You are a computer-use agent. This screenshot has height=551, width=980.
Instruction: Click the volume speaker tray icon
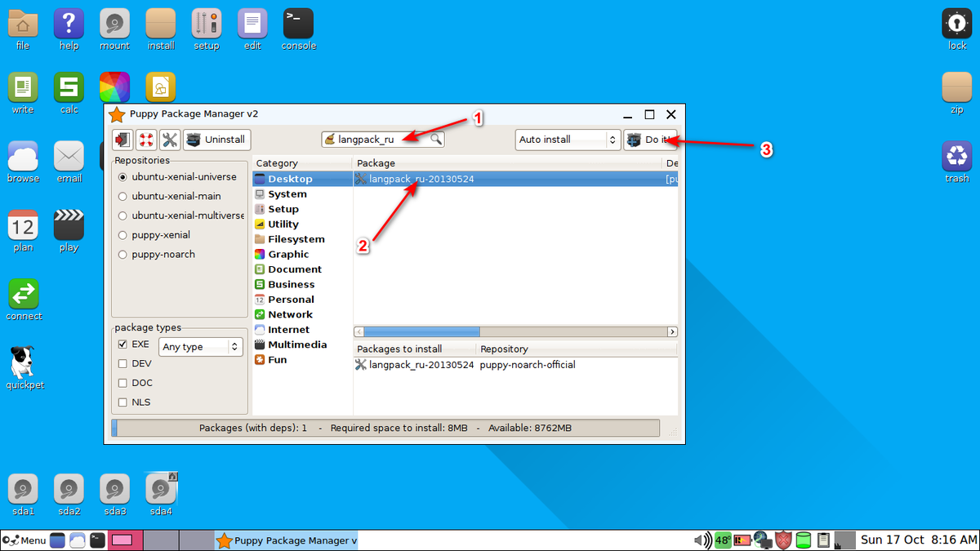702,540
